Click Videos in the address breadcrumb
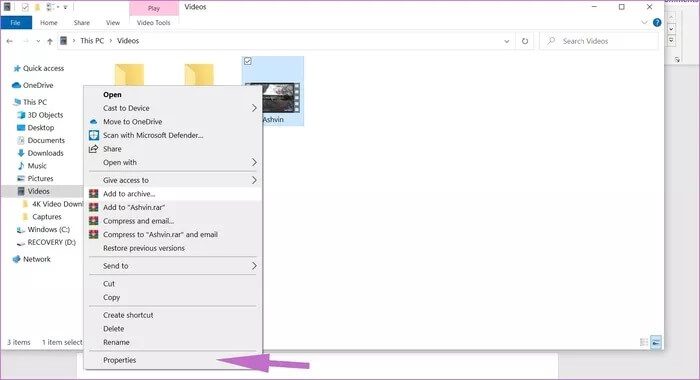Viewport: 700px width, 380px height. [x=128, y=41]
